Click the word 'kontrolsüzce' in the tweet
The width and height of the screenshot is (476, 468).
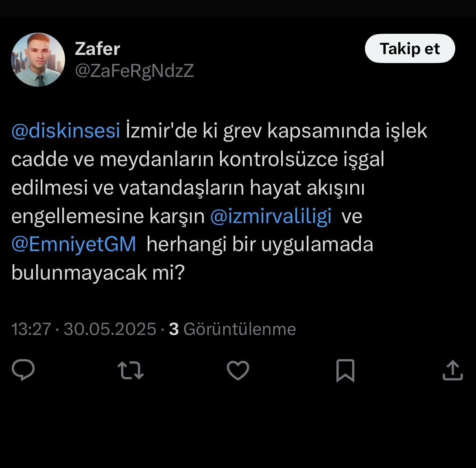coord(278,159)
